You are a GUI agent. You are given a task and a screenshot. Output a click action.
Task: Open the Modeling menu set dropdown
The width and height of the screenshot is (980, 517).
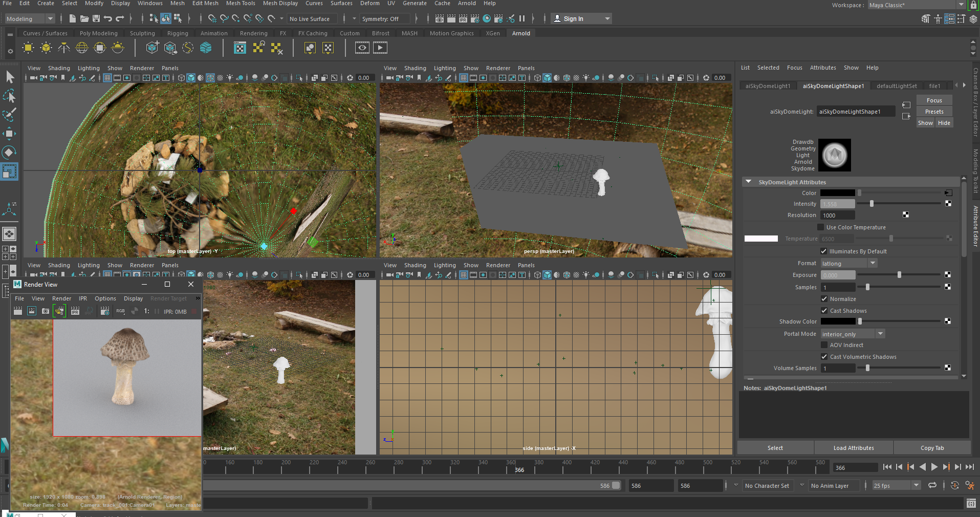tap(30, 19)
